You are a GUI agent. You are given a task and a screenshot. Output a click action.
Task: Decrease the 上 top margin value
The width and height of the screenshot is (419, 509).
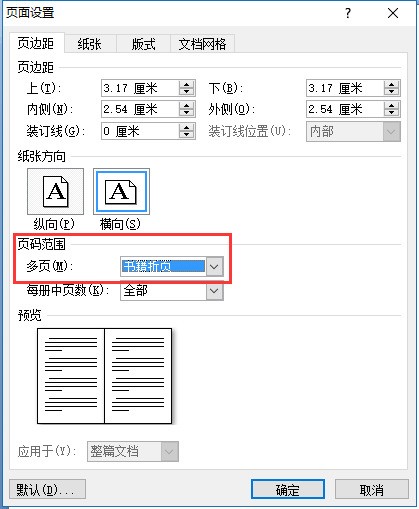pos(187,92)
